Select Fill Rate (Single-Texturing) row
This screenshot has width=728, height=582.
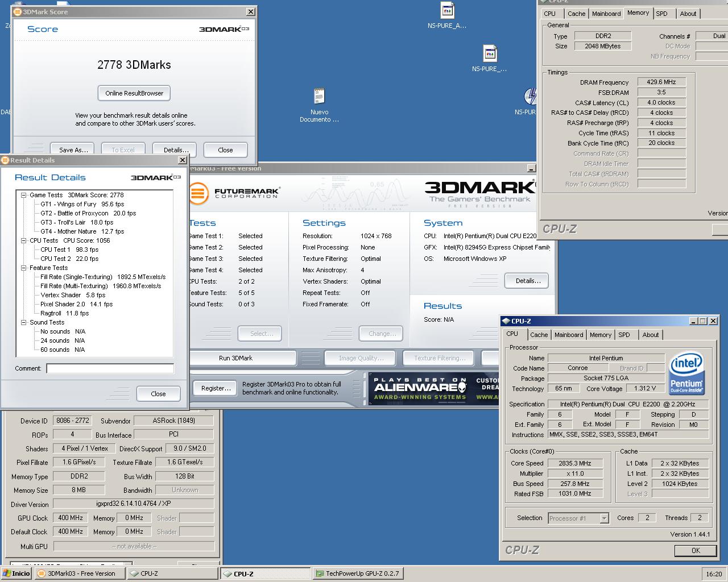tap(103, 277)
